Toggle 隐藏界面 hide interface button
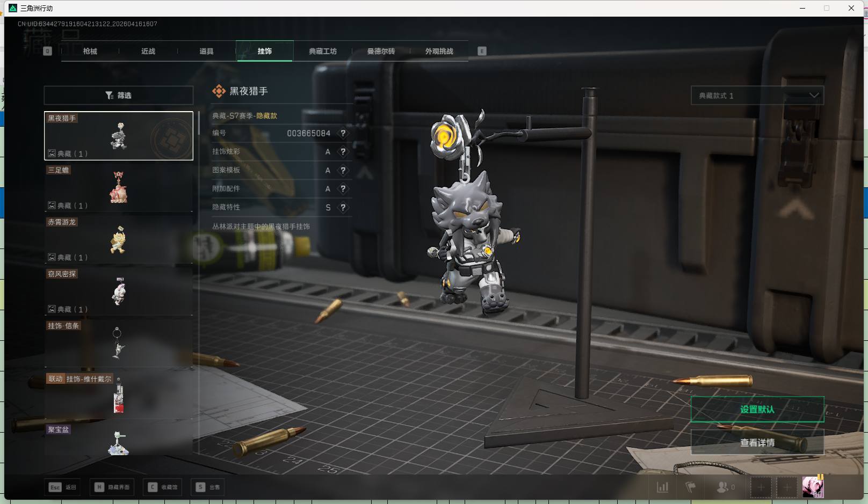This screenshot has width=868, height=504. coord(112,487)
